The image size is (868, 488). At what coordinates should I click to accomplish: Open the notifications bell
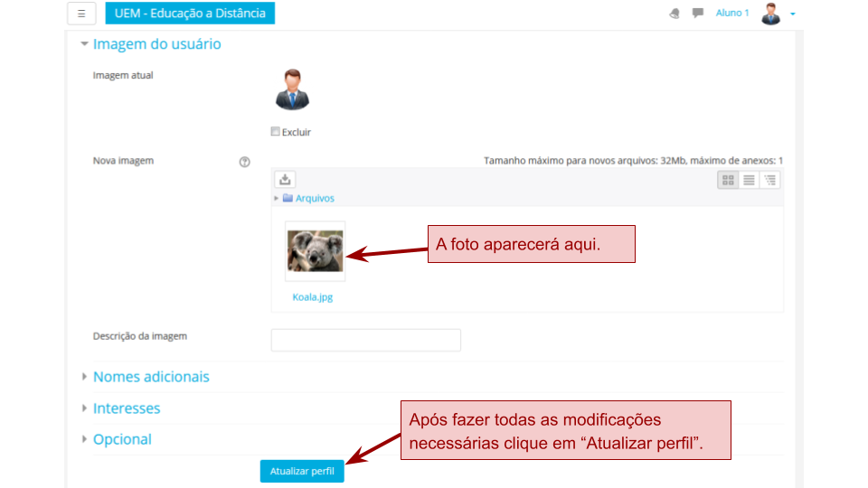coord(675,14)
